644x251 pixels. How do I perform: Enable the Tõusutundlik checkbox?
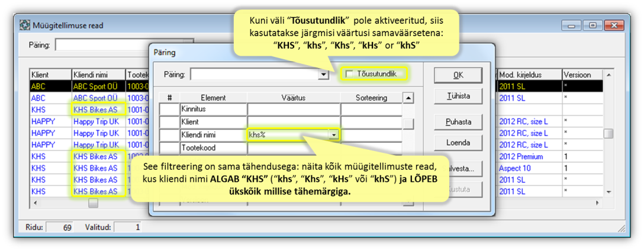(x=349, y=74)
